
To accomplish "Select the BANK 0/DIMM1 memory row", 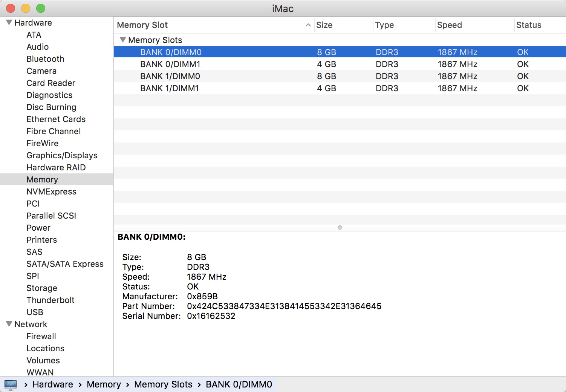I will click(x=170, y=64).
